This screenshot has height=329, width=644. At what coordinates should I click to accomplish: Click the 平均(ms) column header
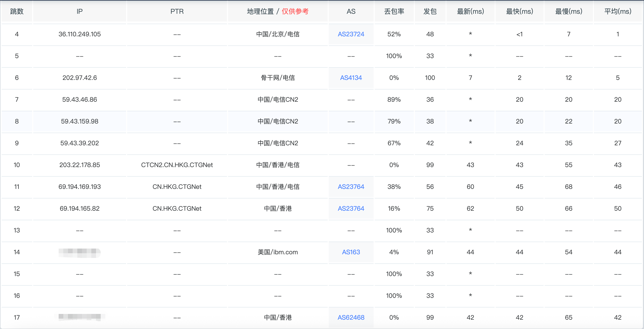[618, 11]
